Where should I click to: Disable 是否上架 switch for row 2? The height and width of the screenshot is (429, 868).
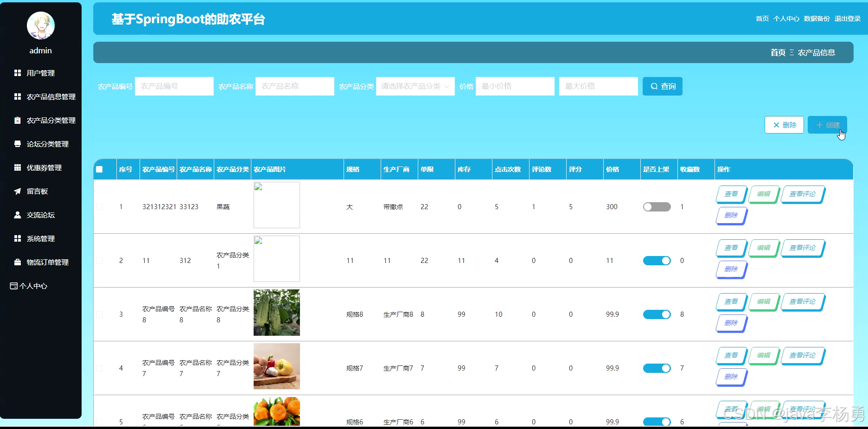(657, 261)
